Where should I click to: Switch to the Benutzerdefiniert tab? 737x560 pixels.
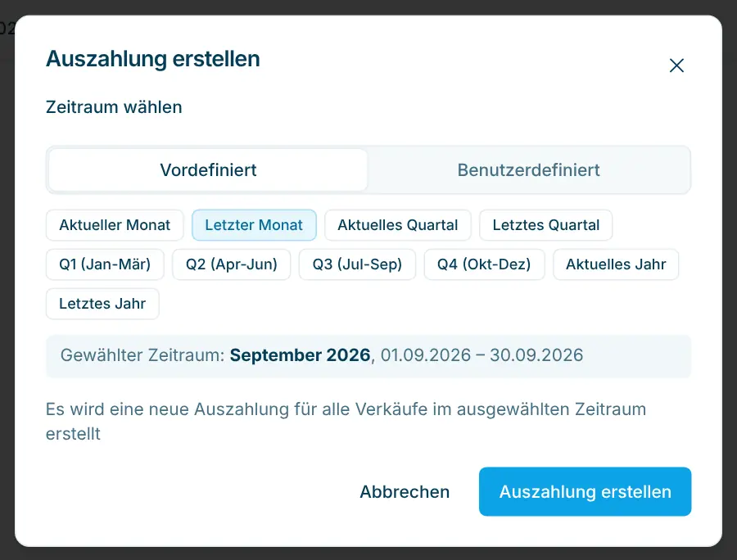click(x=528, y=170)
